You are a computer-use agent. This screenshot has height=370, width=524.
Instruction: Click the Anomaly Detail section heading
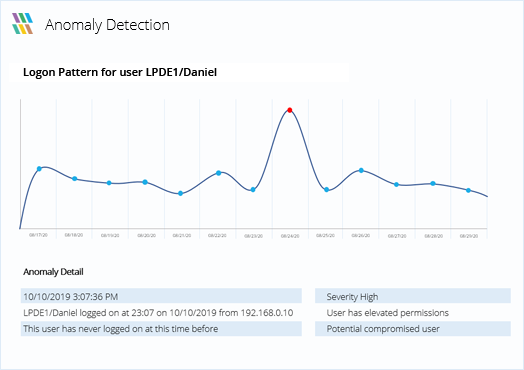point(53,272)
